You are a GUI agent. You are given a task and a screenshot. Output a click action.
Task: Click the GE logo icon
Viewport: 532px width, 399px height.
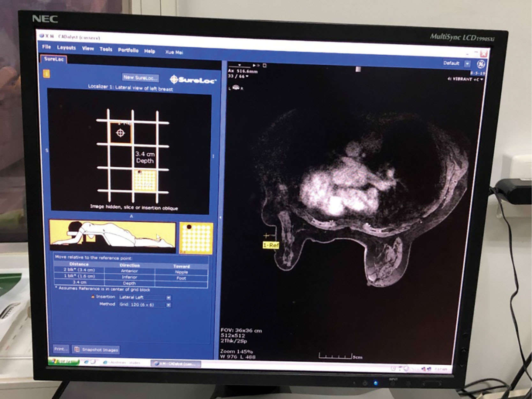[481, 64]
